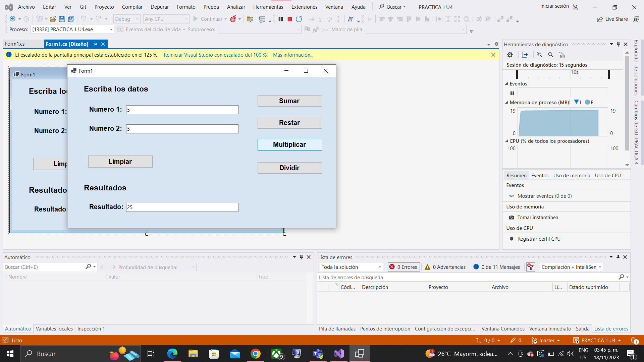Click the Guardar todo (Save All) icon
This screenshot has width=644, height=362.
pos(71,19)
